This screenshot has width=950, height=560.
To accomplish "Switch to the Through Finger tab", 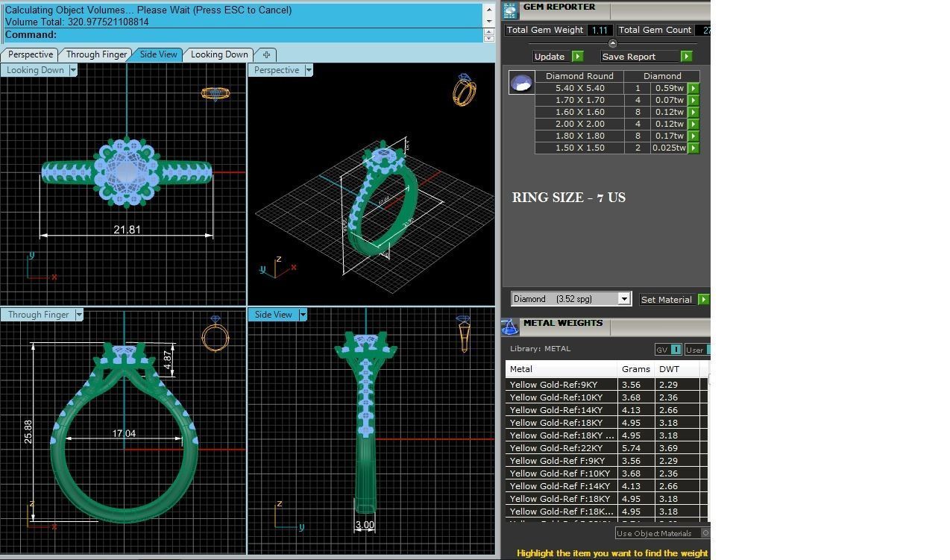I will [96, 54].
